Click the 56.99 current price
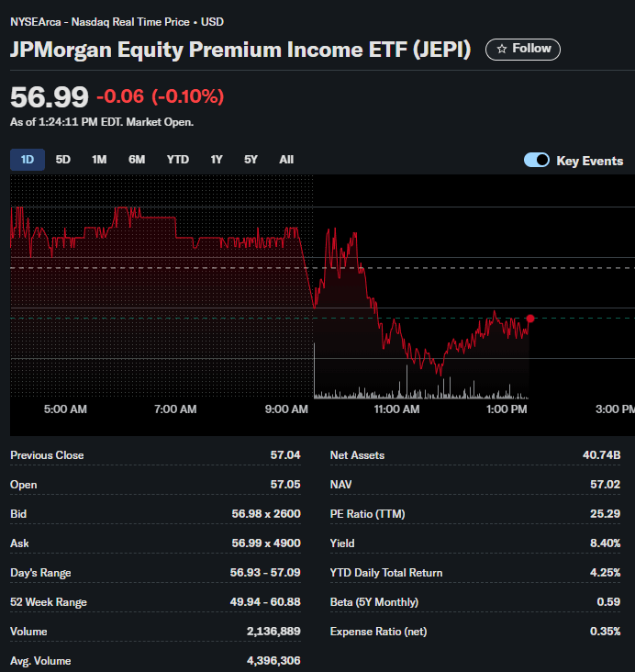Viewport: 635px width, 672px height. coord(50,97)
